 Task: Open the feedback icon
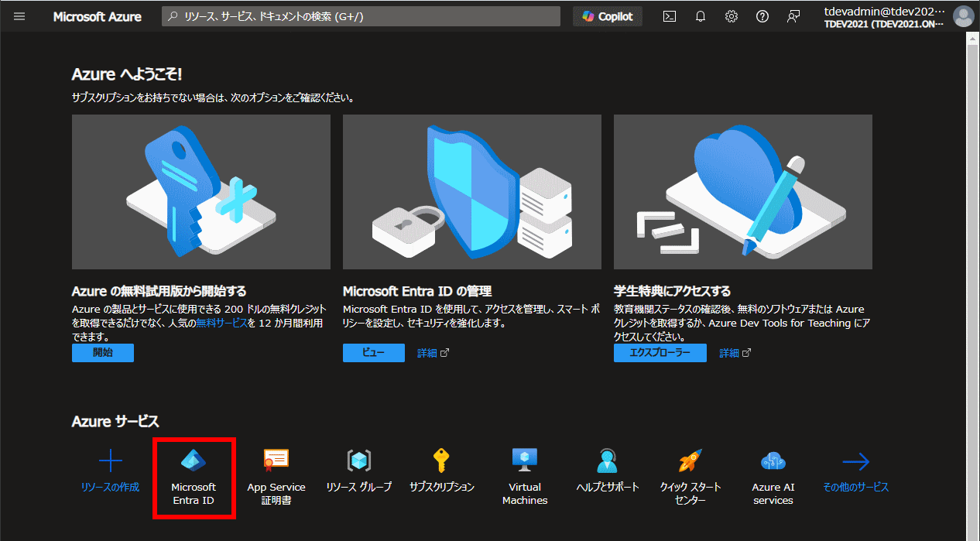793,16
